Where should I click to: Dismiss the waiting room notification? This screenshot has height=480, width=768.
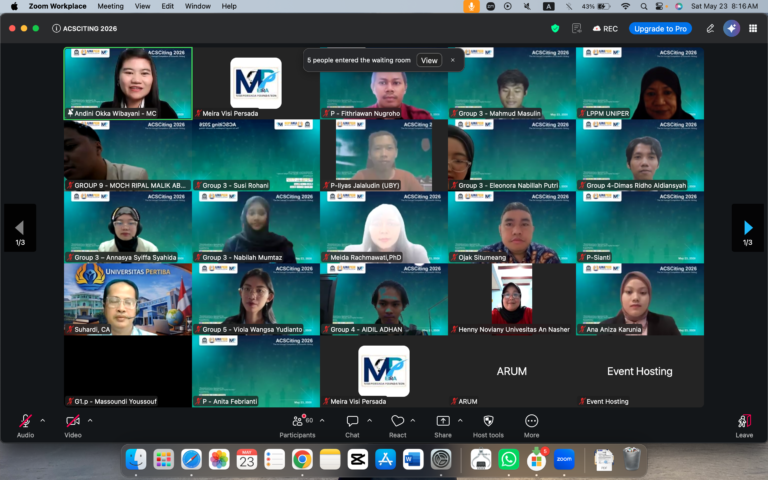pyautogui.click(x=453, y=60)
